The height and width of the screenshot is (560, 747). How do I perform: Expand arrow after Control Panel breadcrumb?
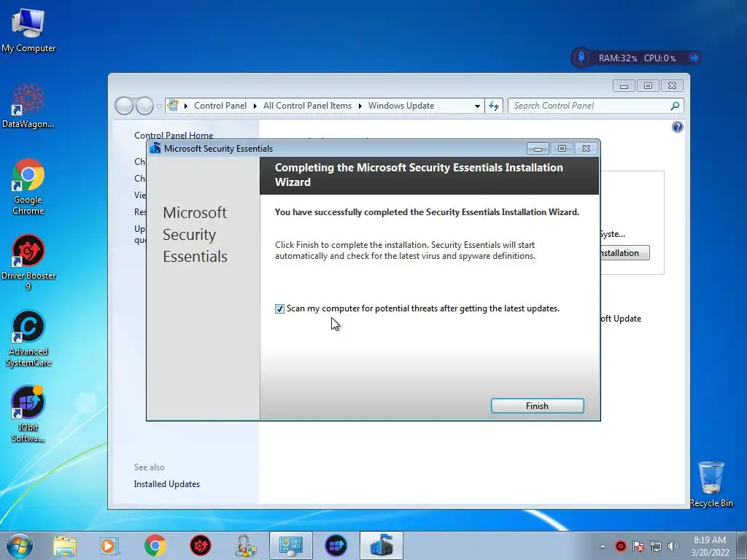(x=255, y=106)
